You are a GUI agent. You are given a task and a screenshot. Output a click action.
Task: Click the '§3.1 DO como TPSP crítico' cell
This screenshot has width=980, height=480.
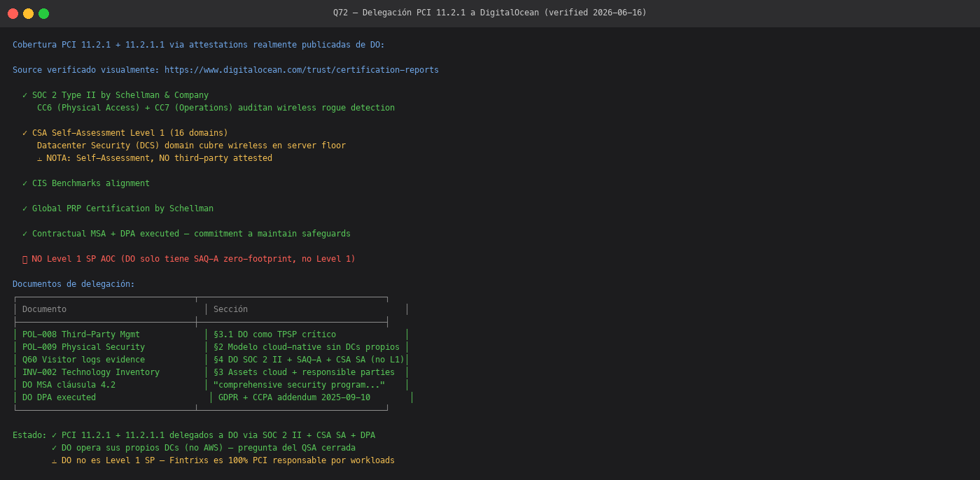coord(274,334)
